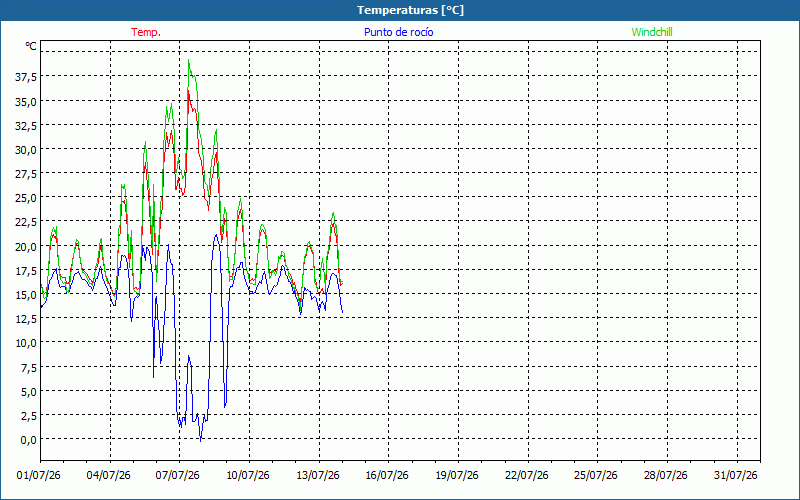Click the blue Punto de rocío legend label

point(398,32)
